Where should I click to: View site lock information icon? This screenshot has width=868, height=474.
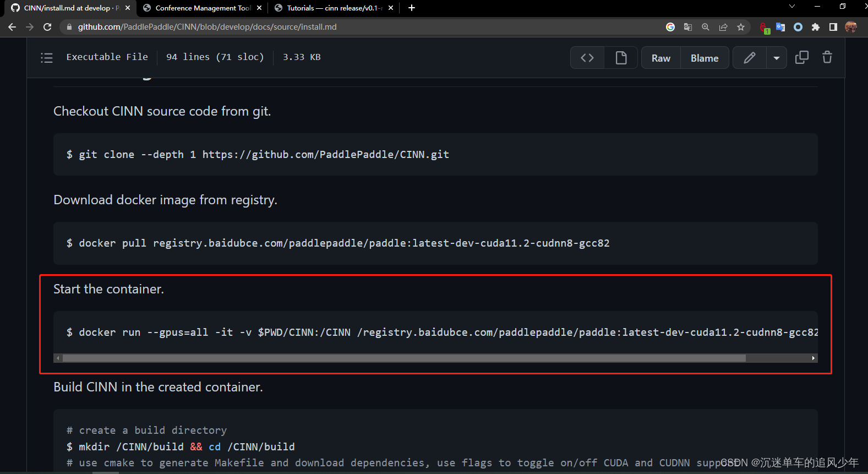(69, 27)
